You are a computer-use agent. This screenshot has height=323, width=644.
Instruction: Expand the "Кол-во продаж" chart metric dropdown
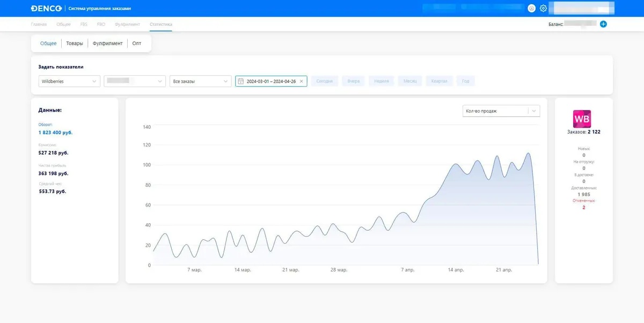501,111
